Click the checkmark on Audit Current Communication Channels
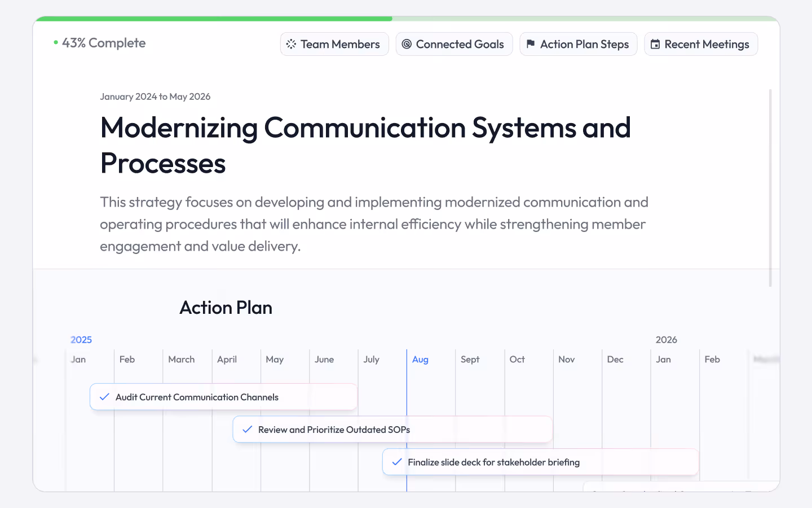The image size is (812, 508). tap(104, 397)
